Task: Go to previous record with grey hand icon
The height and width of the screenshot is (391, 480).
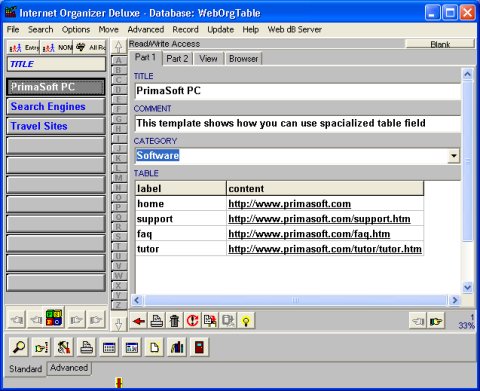Action: (x=418, y=321)
